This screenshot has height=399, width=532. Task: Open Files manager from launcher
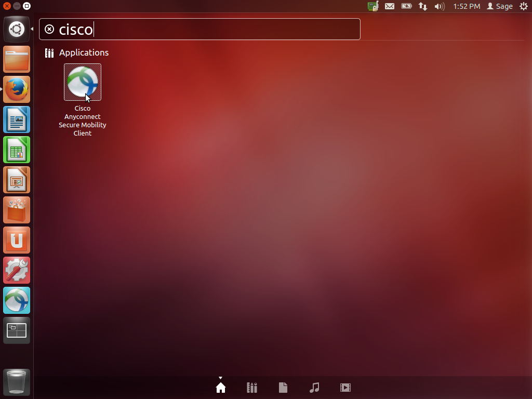click(x=17, y=59)
